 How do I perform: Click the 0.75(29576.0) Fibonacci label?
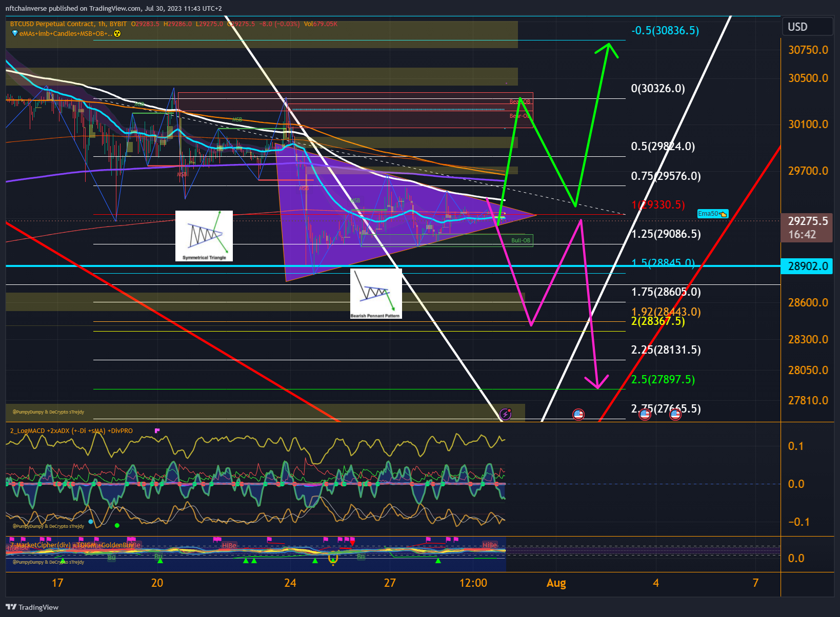click(x=666, y=176)
